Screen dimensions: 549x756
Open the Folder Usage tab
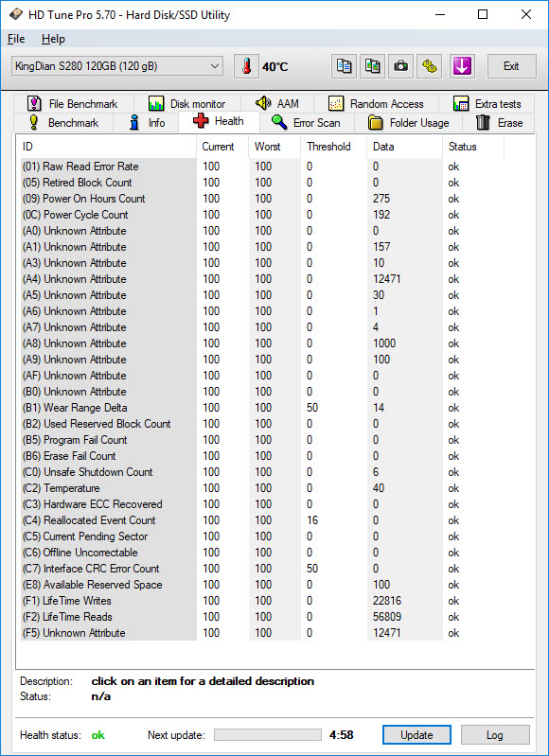pos(408,123)
